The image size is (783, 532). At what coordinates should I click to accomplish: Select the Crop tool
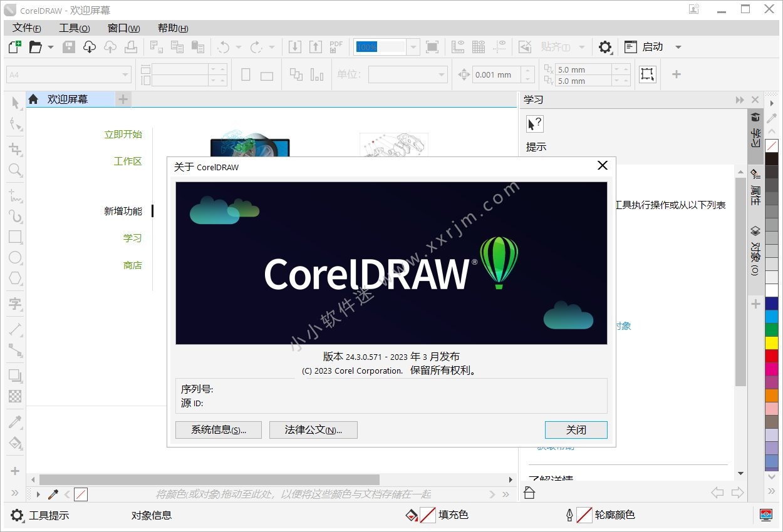click(x=15, y=149)
